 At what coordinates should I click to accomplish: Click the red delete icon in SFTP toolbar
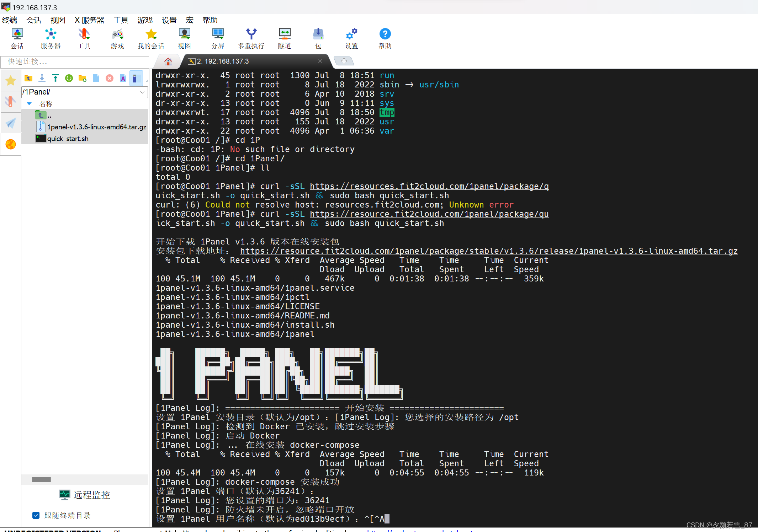(110, 78)
